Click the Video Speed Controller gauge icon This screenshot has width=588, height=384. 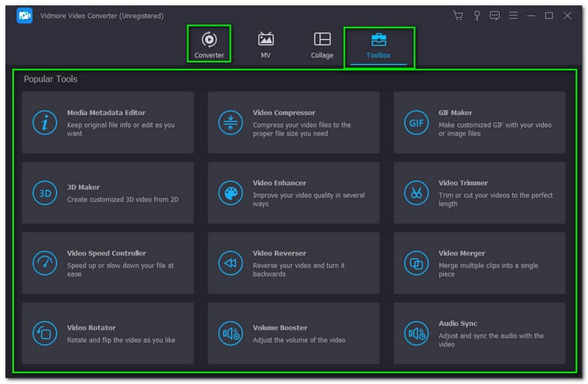coord(45,263)
